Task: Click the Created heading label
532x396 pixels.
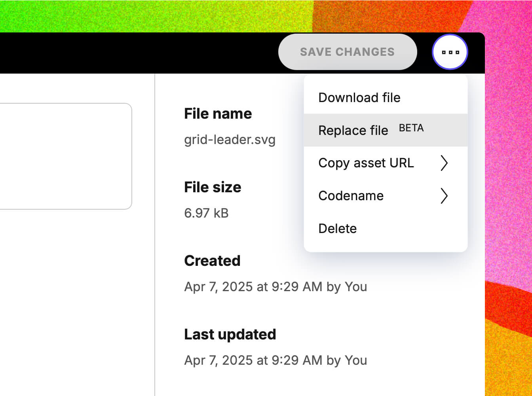Action: coord(212,261)
